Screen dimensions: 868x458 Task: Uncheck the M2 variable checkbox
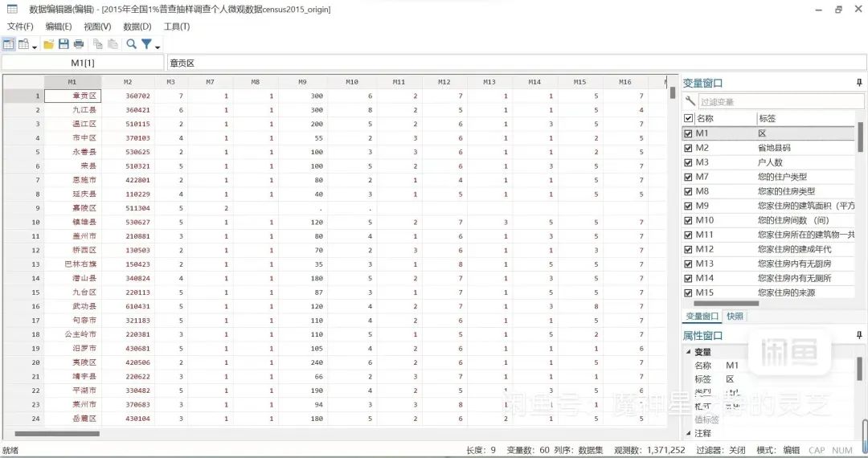pyautogui.click(x=688, y=148)
